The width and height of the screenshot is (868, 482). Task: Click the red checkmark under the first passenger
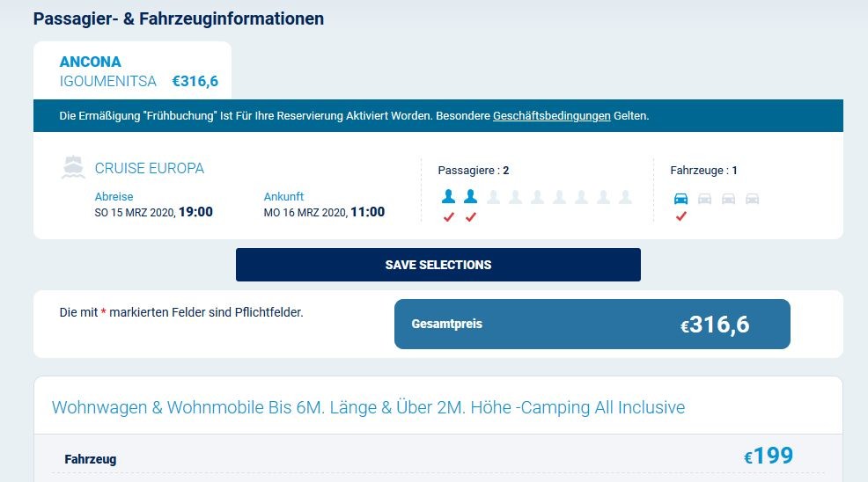(448, 217)
